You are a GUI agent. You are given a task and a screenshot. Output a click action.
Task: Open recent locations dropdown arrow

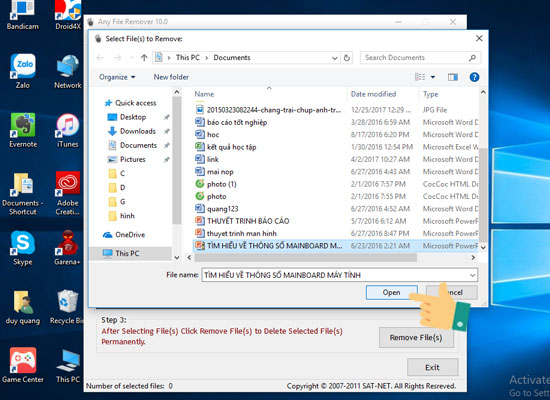click(132, 58)
